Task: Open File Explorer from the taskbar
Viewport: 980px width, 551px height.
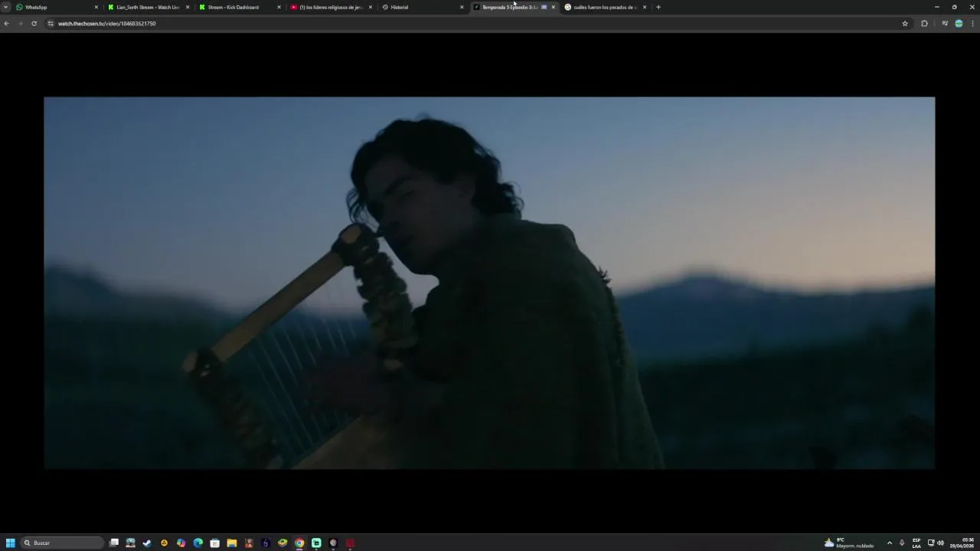Action: (x=232, y=543)
